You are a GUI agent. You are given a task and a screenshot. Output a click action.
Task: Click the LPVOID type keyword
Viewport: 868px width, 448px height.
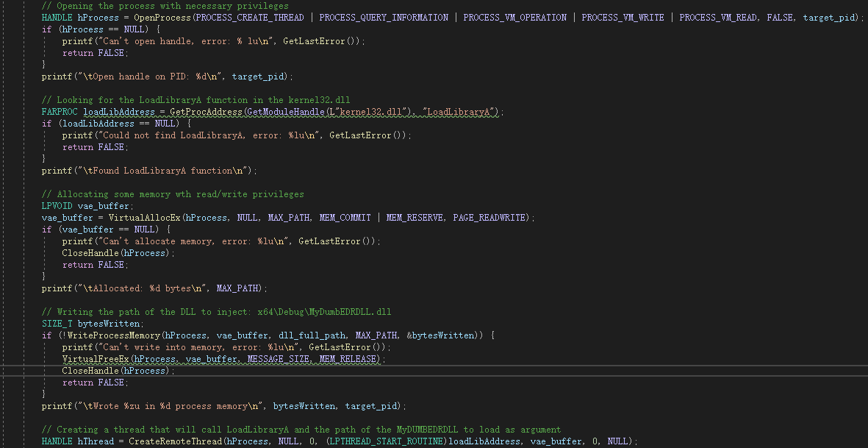[x=57, y=206]
